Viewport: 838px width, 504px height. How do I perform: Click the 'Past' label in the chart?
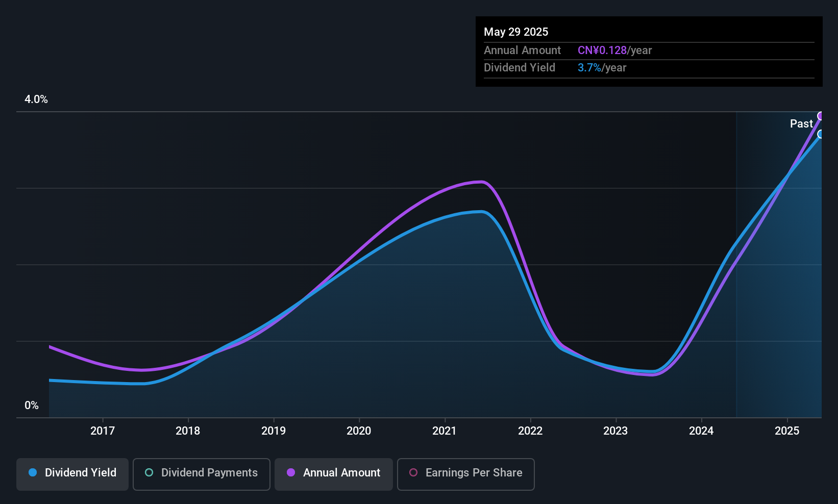click(801, 123)
